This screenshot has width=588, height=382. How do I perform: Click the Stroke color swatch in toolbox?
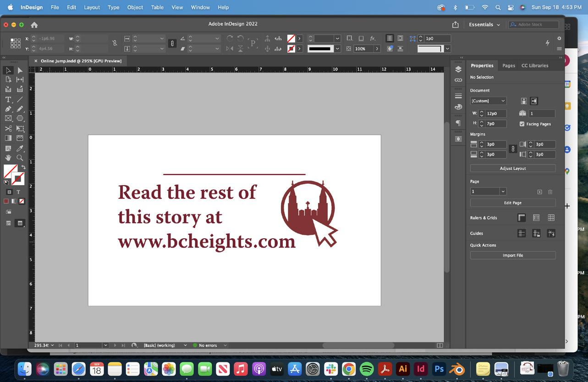(x=18, y=179)
